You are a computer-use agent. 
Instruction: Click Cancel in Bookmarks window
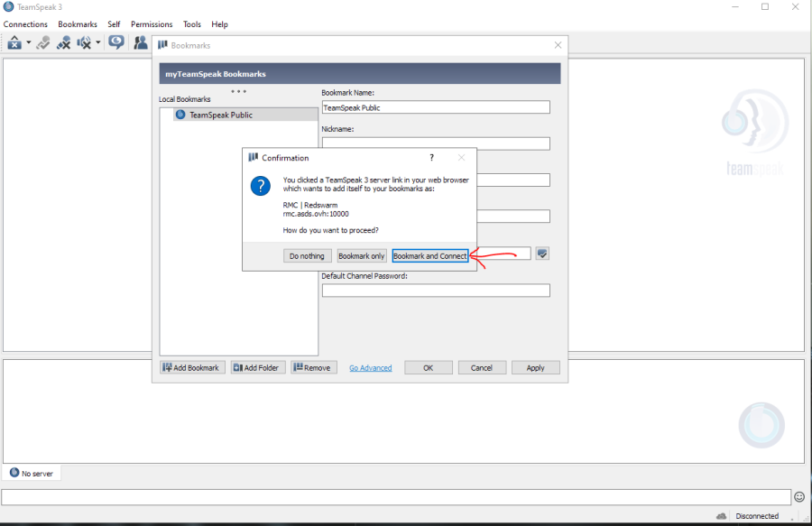482,367
